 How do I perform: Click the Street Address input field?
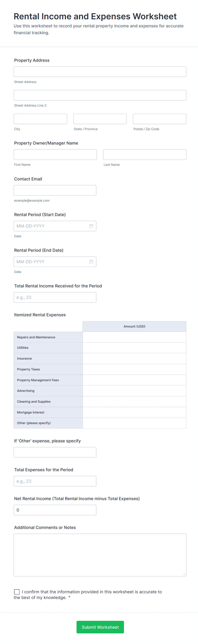pos(100,72)
